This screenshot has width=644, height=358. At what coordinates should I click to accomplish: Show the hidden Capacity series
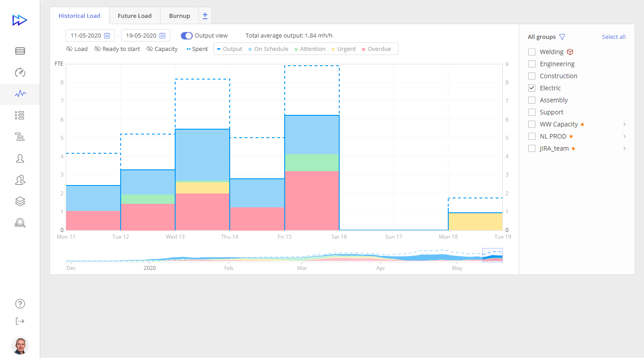coord(162,49)
